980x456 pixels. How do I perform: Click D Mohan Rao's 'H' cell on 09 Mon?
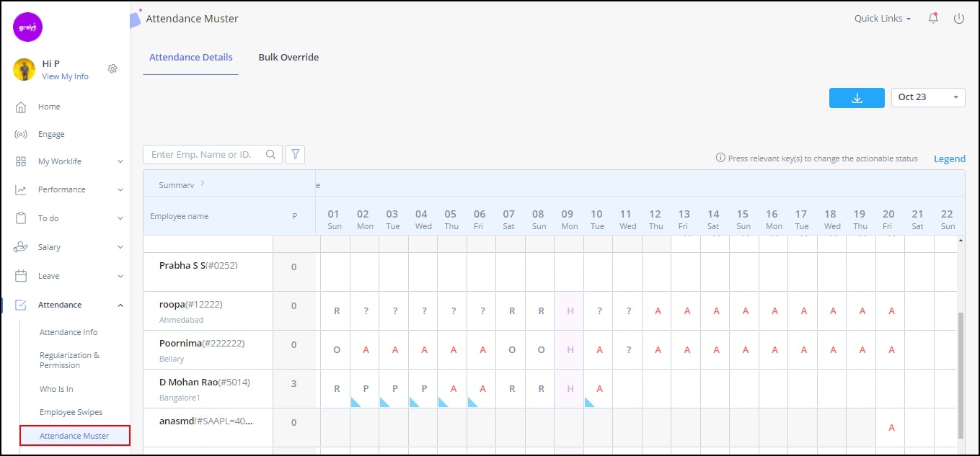coord(570,389)
